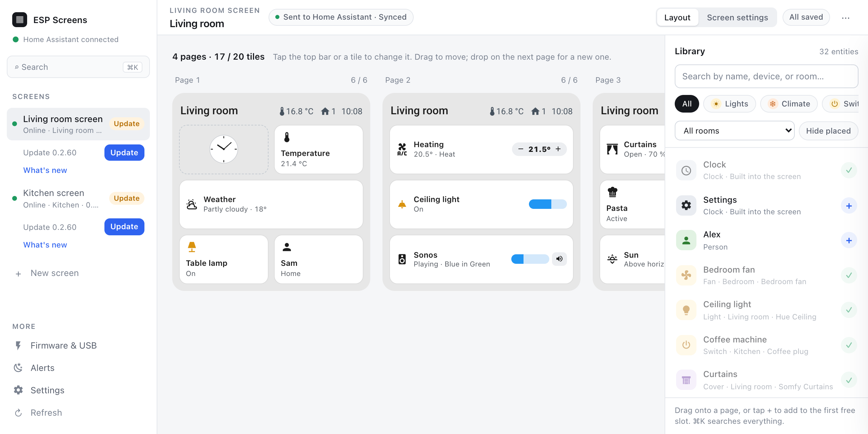Open Alerts moon icon in sidebar
868x434 pixels.
click(x=18, y=368)
